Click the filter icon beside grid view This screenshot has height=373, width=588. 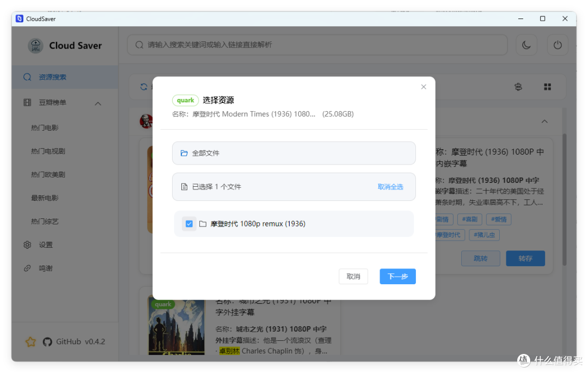(518, 87)
